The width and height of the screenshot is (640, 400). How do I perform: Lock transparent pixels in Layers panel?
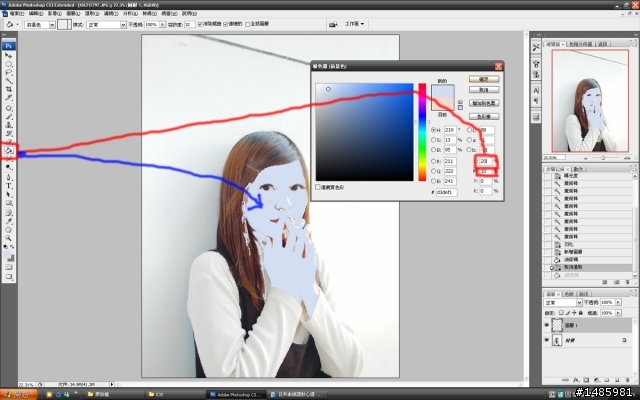tap(561, 313)
